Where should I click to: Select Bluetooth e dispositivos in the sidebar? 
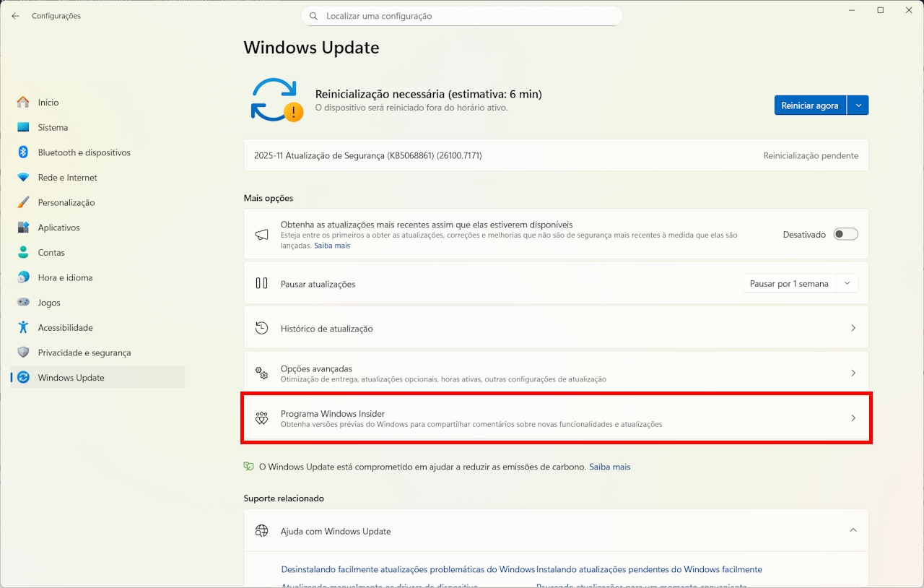pyautogui.click(x=83, y=152)
